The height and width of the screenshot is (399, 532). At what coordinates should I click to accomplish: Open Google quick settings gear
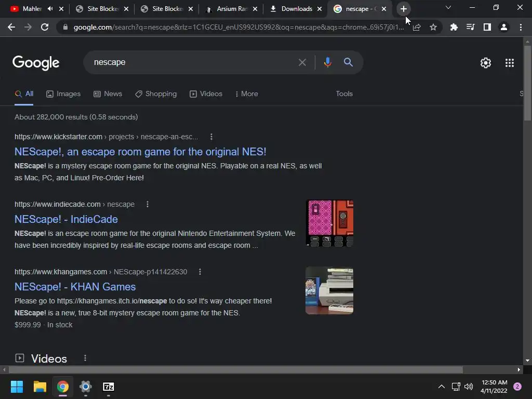click(486, 63)
